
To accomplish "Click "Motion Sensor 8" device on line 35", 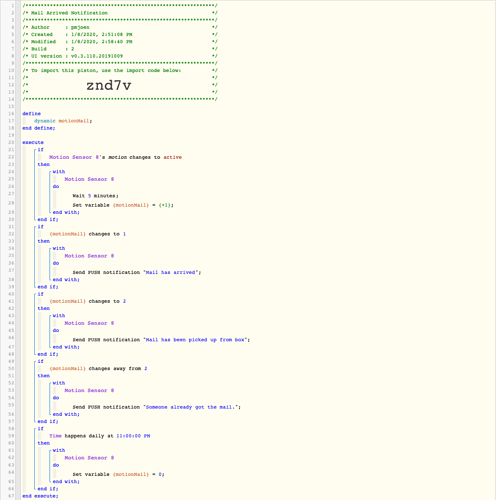I will 89,256.
